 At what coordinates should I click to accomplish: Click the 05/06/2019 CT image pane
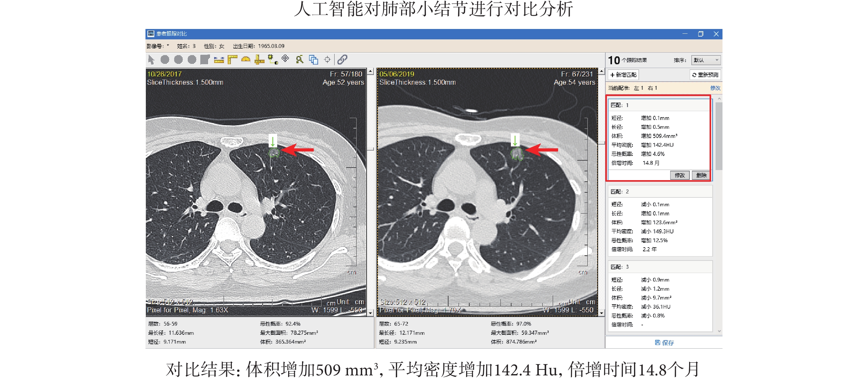tap(487, 192)
